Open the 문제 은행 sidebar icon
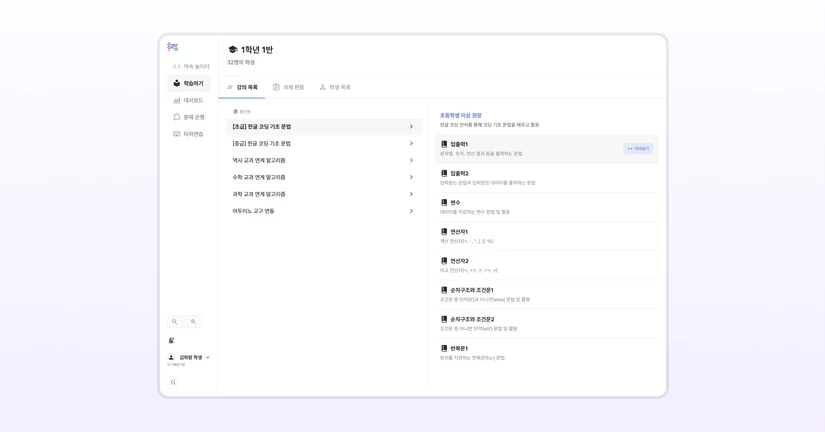Screen dimensions: 825x432 (177, 117)
